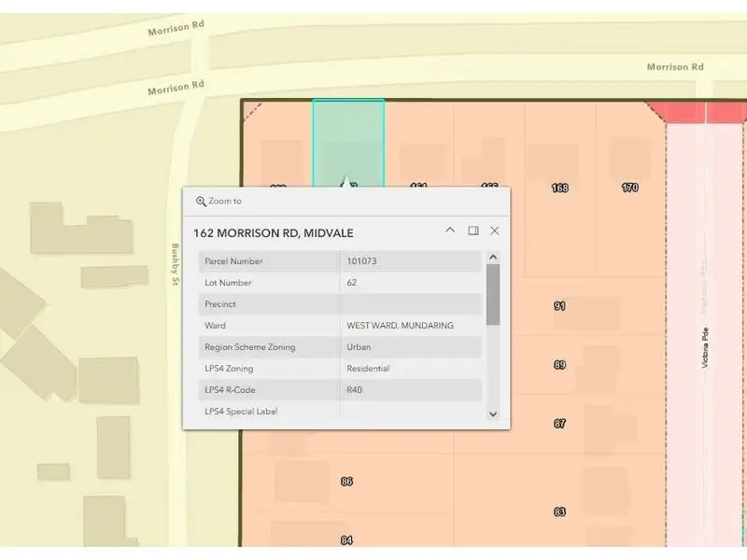Click the lot numbered 91
Viewport: 747px width, 560px height.
[559, 306]
